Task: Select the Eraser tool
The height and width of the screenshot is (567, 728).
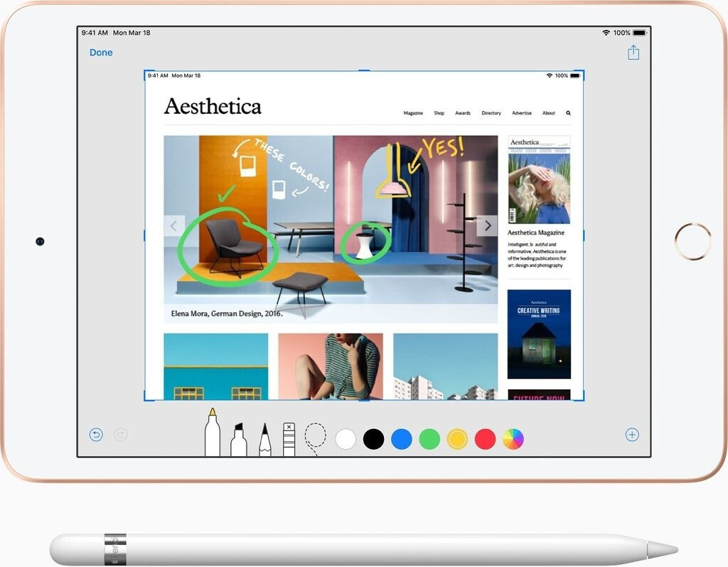Action: tap(289, 439)
